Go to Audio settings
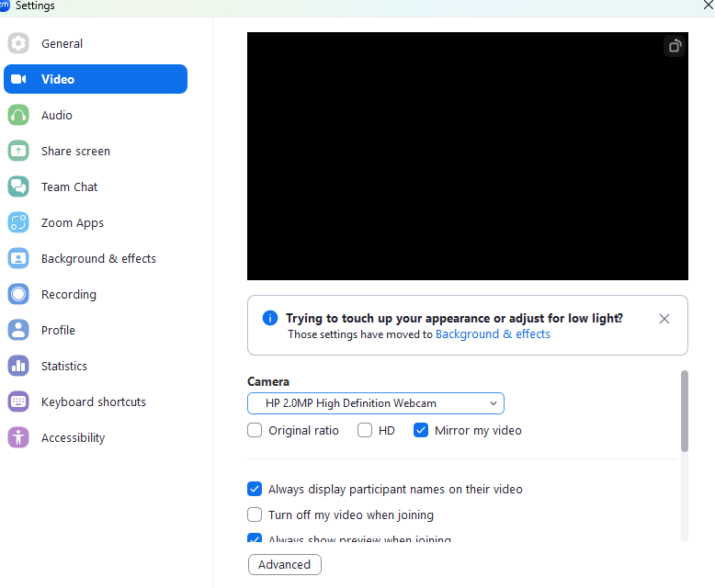The height and width of the screenshot is (588, 715). pos(96,115)
